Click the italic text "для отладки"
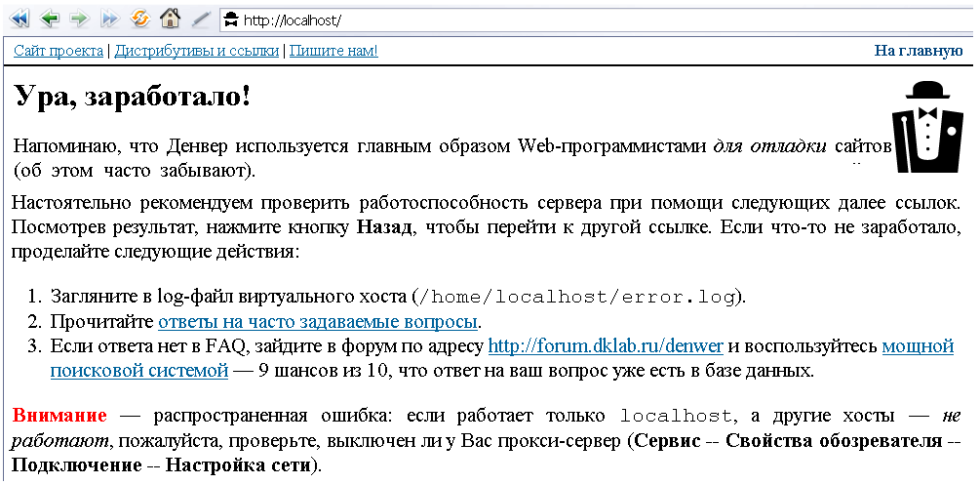This screenshot has height=484, width=980. click(770, 146)
